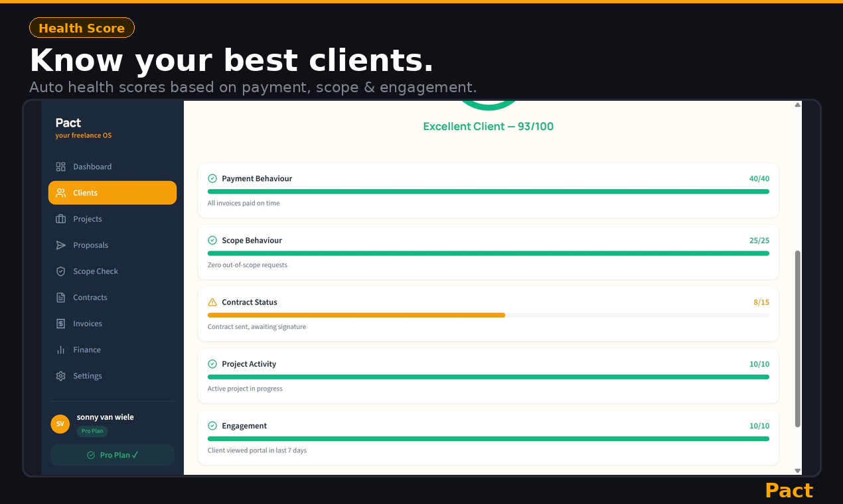Click the Proposals paper-plane icon
Screen dimensions: 843x504
(60, 245)
